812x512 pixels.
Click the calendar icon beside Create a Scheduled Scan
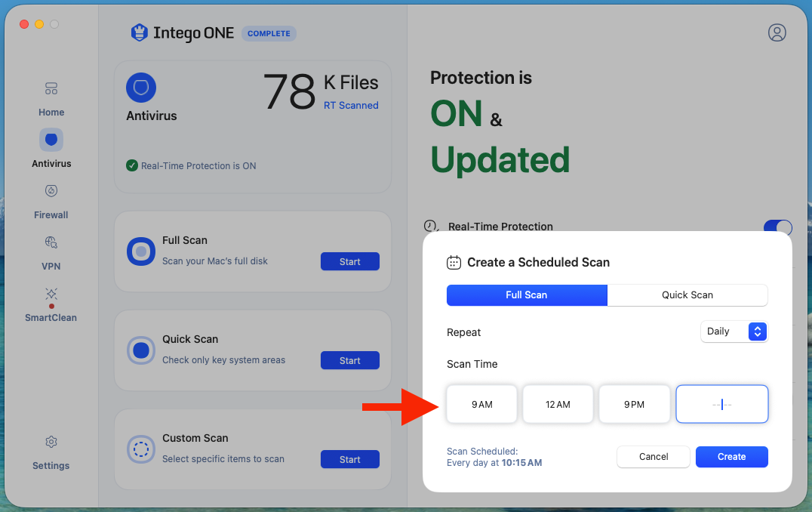click(454, 263)
